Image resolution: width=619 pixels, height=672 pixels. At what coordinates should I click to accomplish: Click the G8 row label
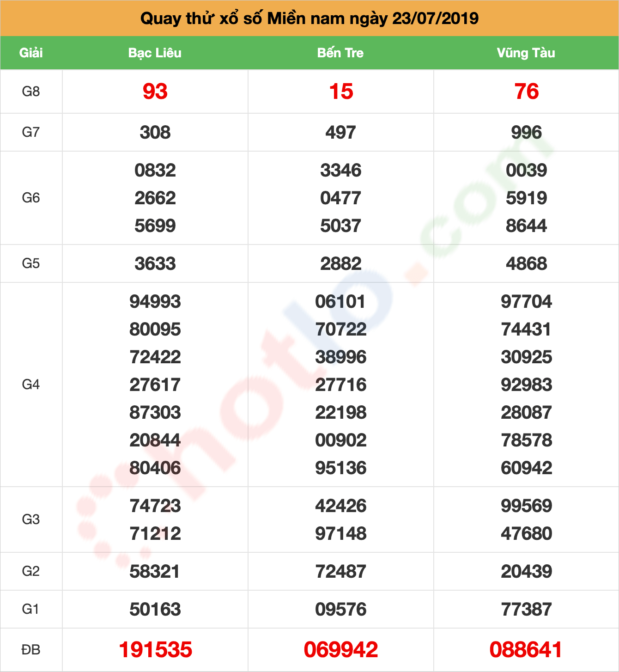coord(31,92)
